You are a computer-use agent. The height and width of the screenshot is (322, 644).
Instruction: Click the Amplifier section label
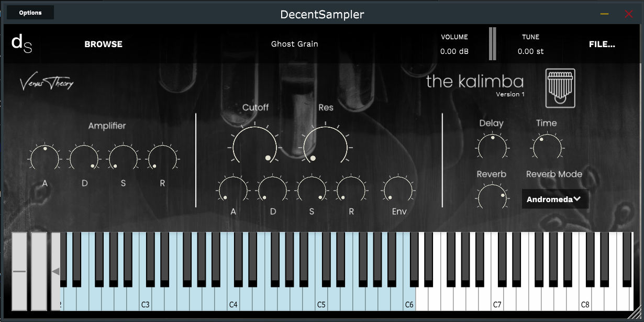point(107,126)
